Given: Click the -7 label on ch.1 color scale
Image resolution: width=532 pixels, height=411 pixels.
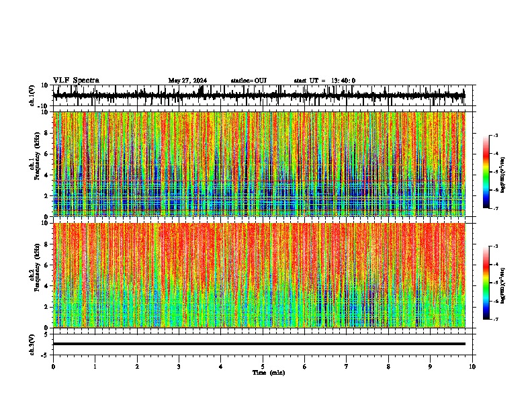Looking at the screenshot, I should click(496, 208).
